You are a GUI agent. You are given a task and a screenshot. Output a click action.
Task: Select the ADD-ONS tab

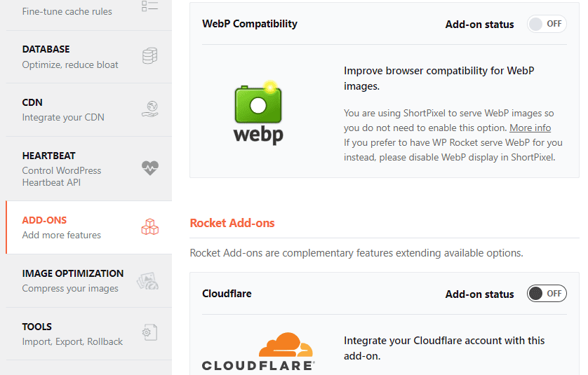click(x=89, y=227)
